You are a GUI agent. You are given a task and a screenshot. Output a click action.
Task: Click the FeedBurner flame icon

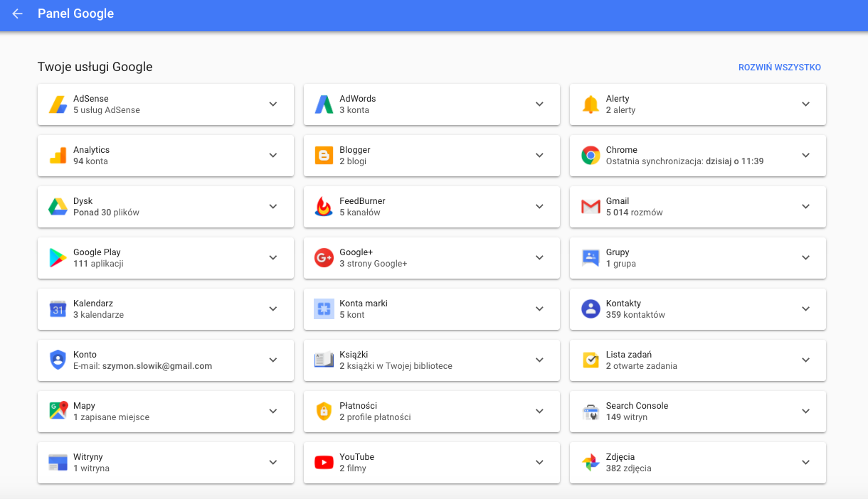[324, 207]
